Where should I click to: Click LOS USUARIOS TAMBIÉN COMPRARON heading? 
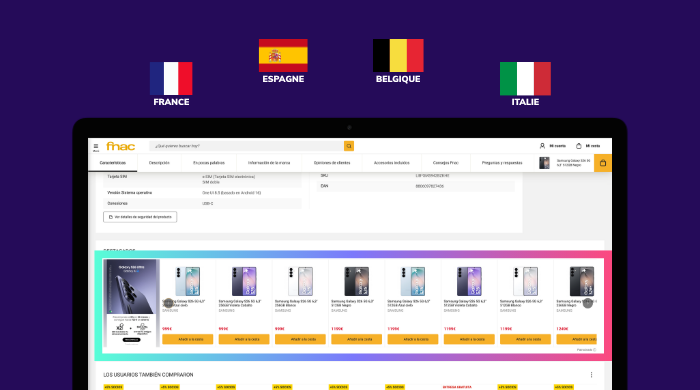[x=148, y=375]
